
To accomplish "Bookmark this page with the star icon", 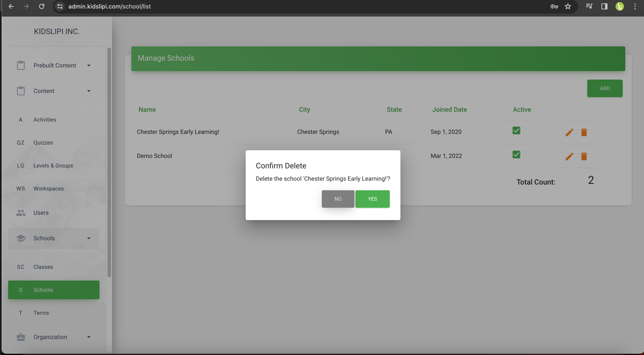I will (x=568, y=6).
